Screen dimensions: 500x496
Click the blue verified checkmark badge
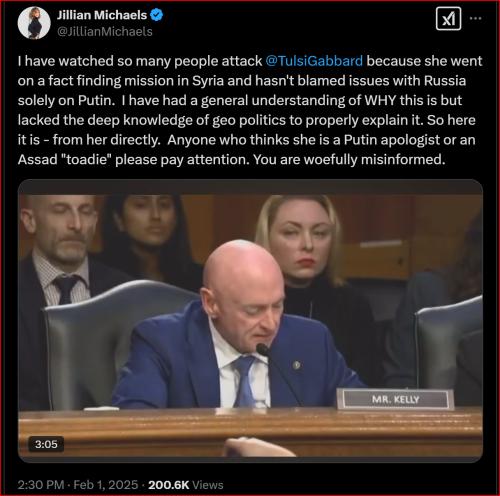tap(157, 15)
